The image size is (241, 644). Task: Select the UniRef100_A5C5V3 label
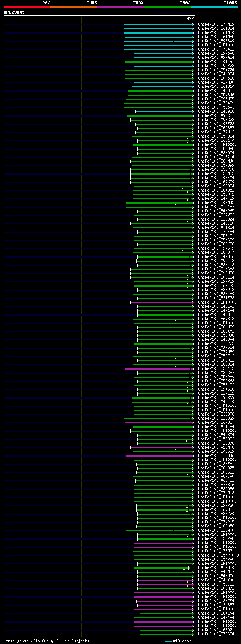pyautogui.click(x=216, y=107)
